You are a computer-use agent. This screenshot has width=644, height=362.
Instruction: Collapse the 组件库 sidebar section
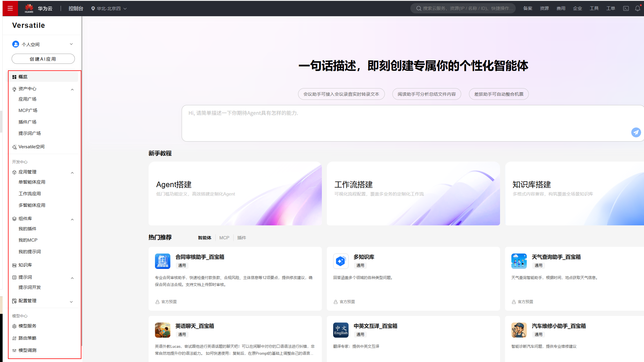(x=72, y=219)
